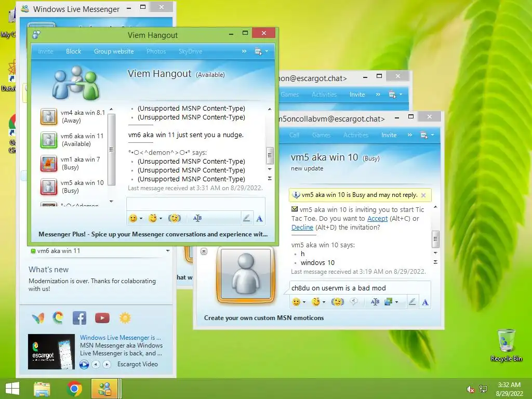
Task: Click Invite in vm5 chat toolbar
Action: (389, 135)
